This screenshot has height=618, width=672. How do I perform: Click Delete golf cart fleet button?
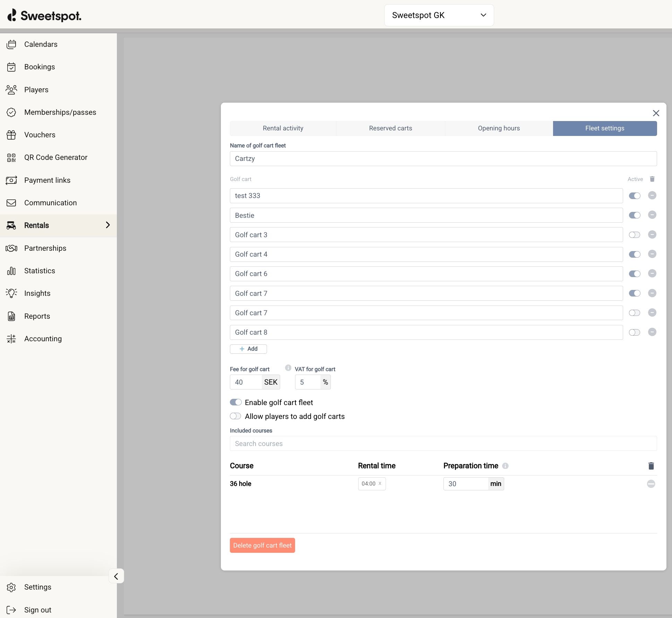262,546
